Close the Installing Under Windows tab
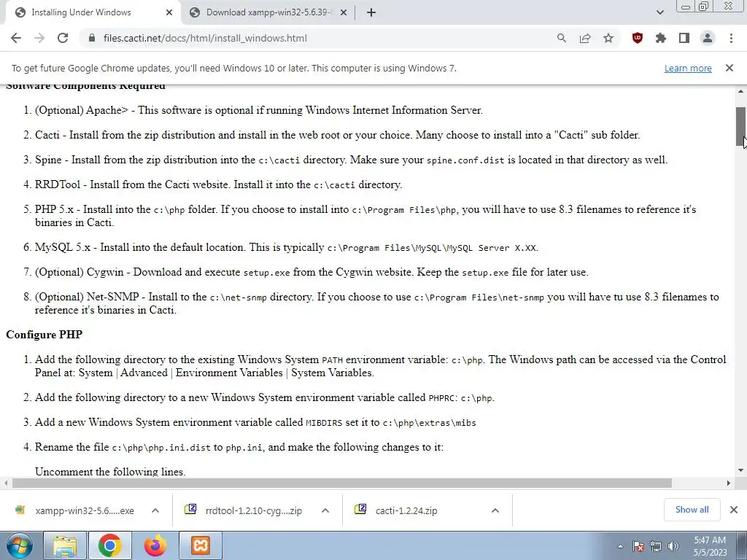Screen dimensions: 747x560 click(169, 12)
